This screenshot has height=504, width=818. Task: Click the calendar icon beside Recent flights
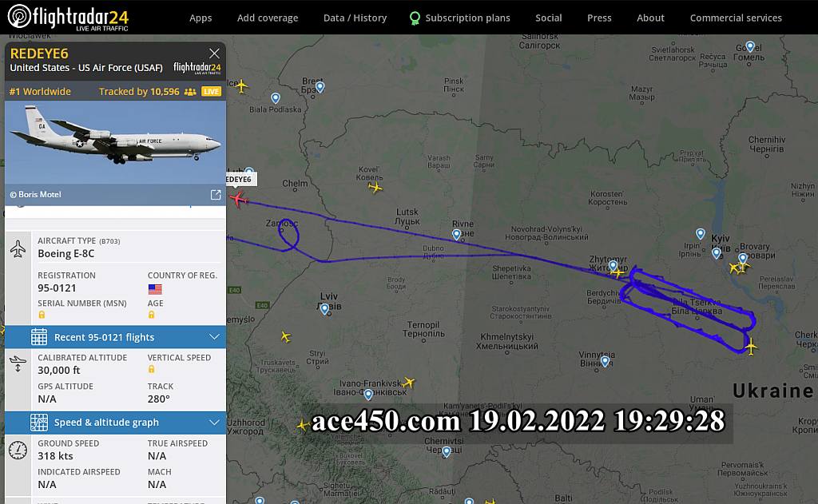click(39, 337)
